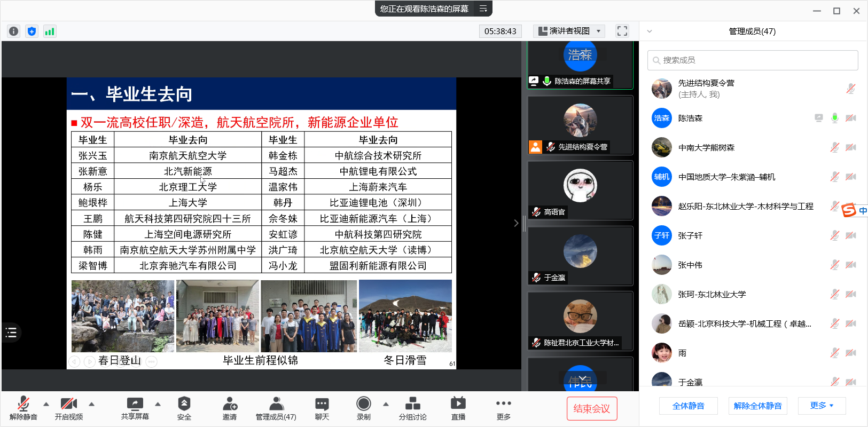The image size is (868, 427).
Task: Click the End Meeting (结束会议) button
Action: tap(591, 408)
